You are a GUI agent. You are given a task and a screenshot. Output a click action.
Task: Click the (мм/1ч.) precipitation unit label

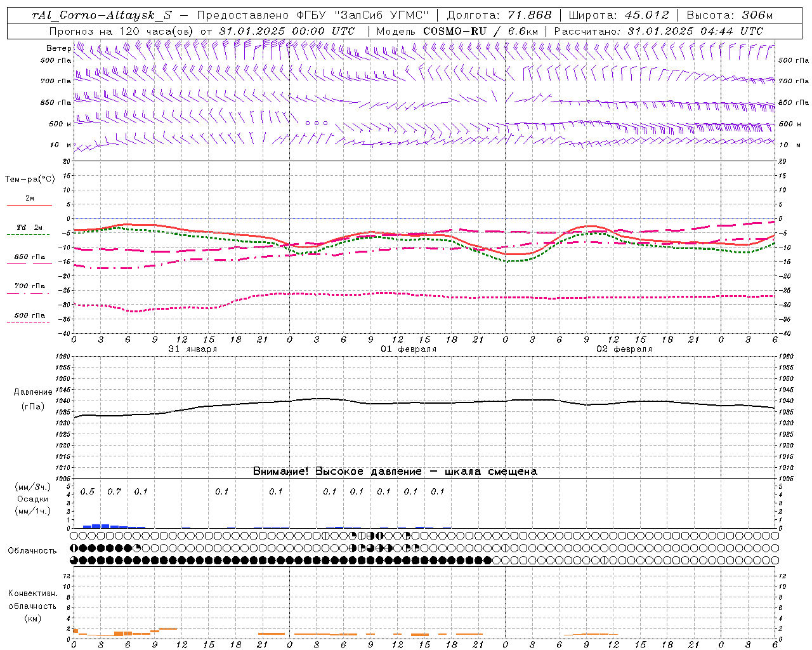click(33, 511)
